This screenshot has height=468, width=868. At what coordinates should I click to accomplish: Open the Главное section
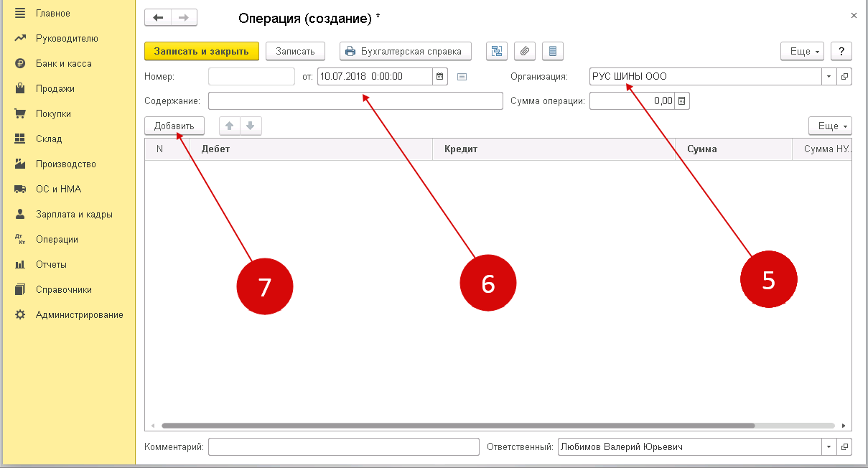coord(52,13)
